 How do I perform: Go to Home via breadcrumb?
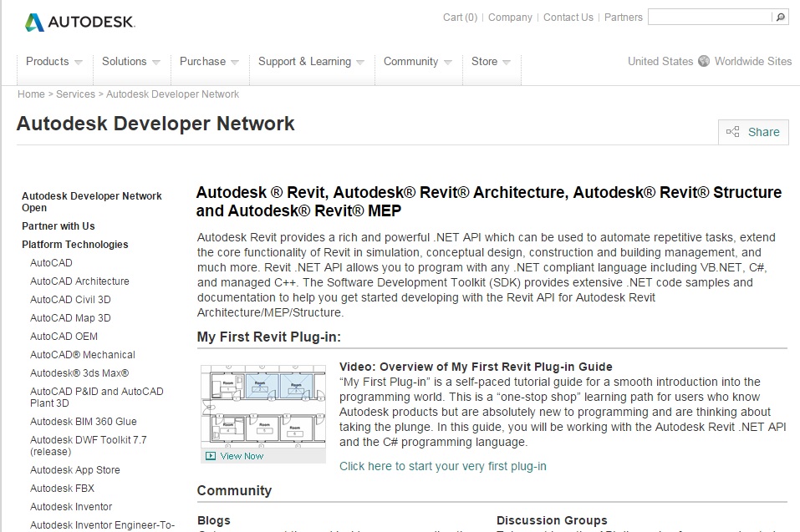(x=31, y=94)
